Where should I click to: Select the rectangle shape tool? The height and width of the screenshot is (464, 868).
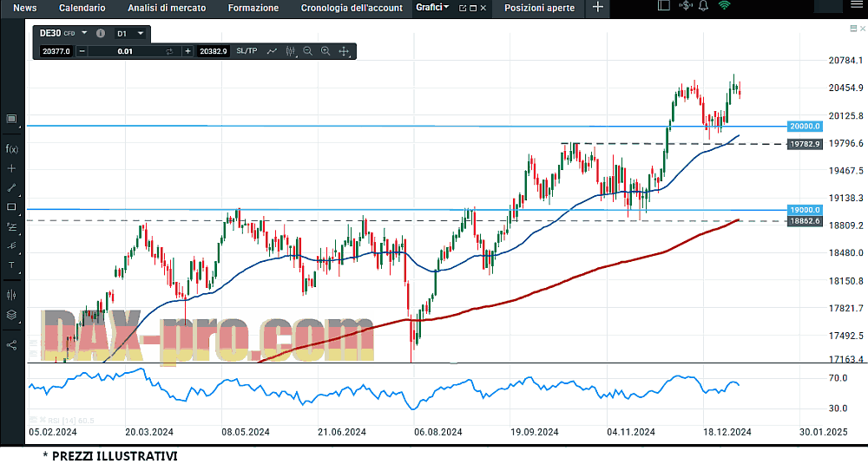tap(11, 206)
